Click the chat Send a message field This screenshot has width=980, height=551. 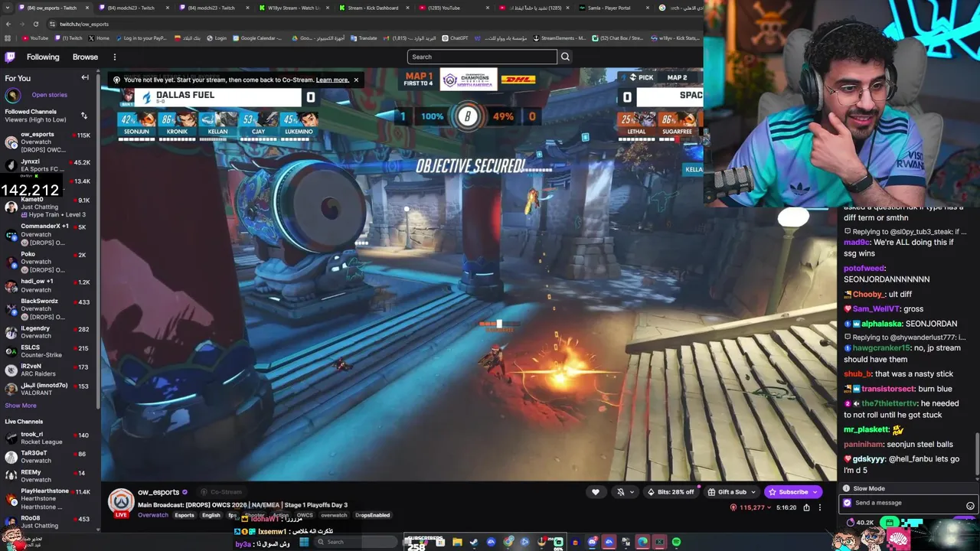click(x=907, y=503)
